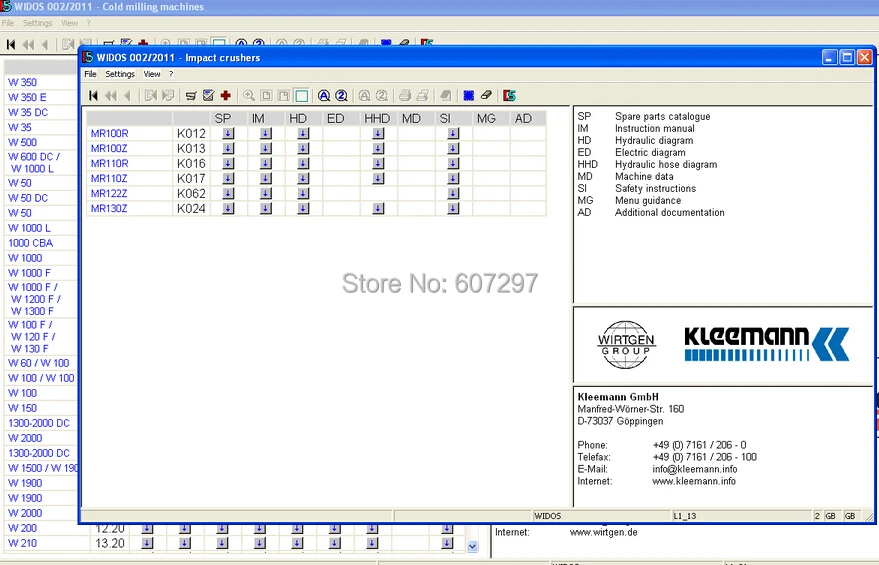Download safety instructions for MR122Z
The height and width of the screenshot is (565, 879).
(x=454, y=193)
